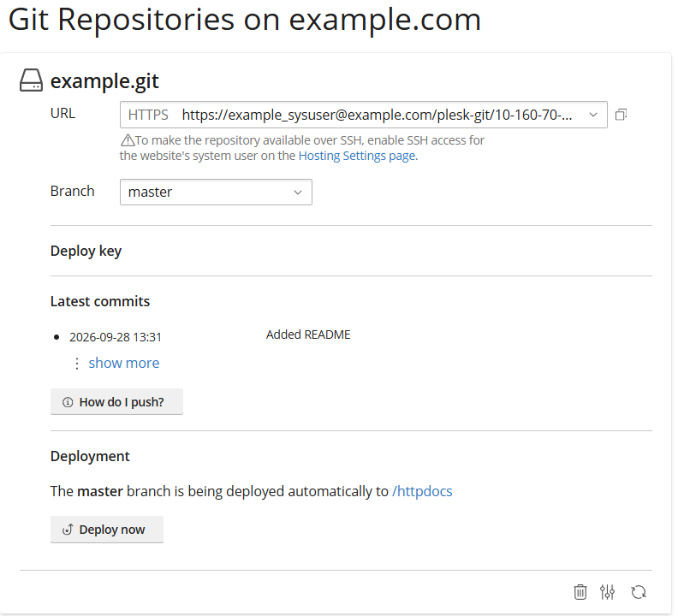The image size is (678, 616).
Task: Delete the example.git repository via trash icon
Action: click(x=580, y=592)
